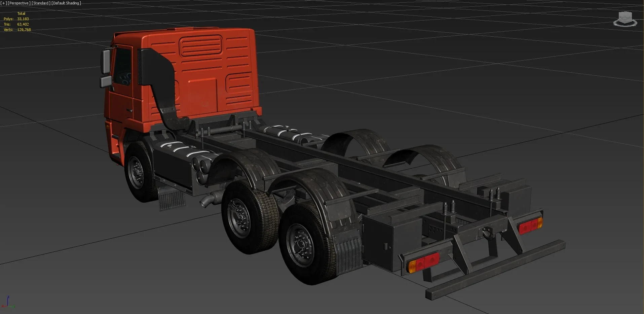Viewport: 644px width, 314px height.
Task: Select the left rear tail light
Action: point(423,263)
